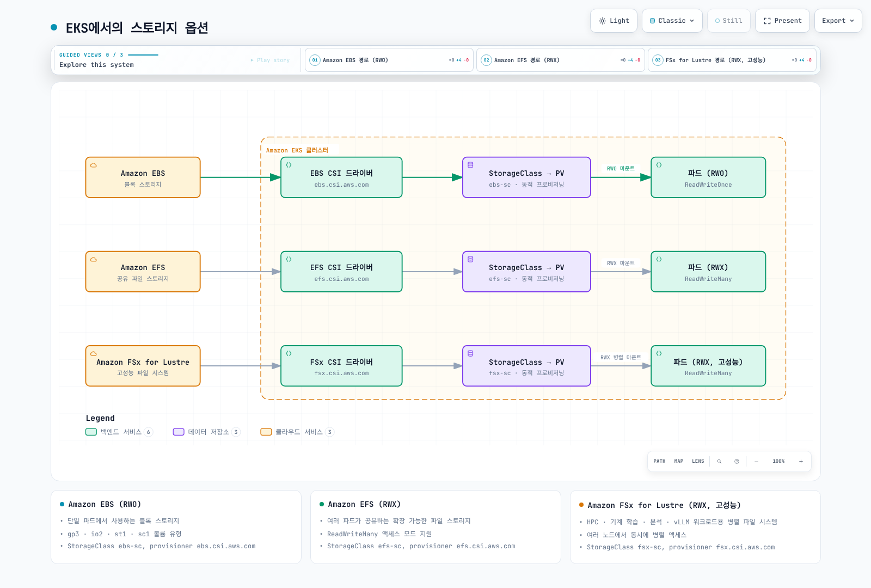Click the 백엔드 서비스 green legend swatch
The height and width of the screenshot is (588, 871).
[91, 432]
